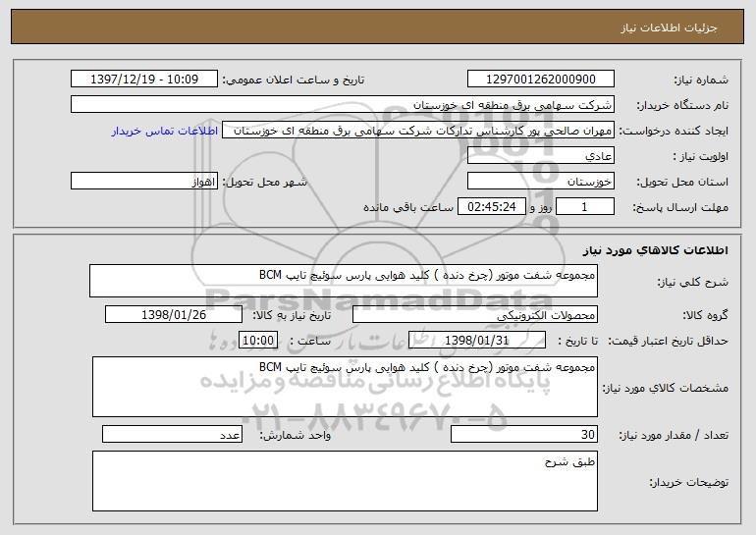Click the تاریخ نیاز به کالا field 1398/01/26
The width and height of the screenshot is (756, 535).
[174, 315]
